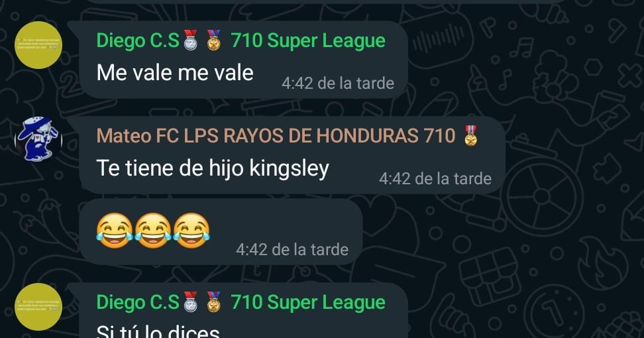Tap the third laughing-crying emoji
644x338 pixels.
click(191, 231)
